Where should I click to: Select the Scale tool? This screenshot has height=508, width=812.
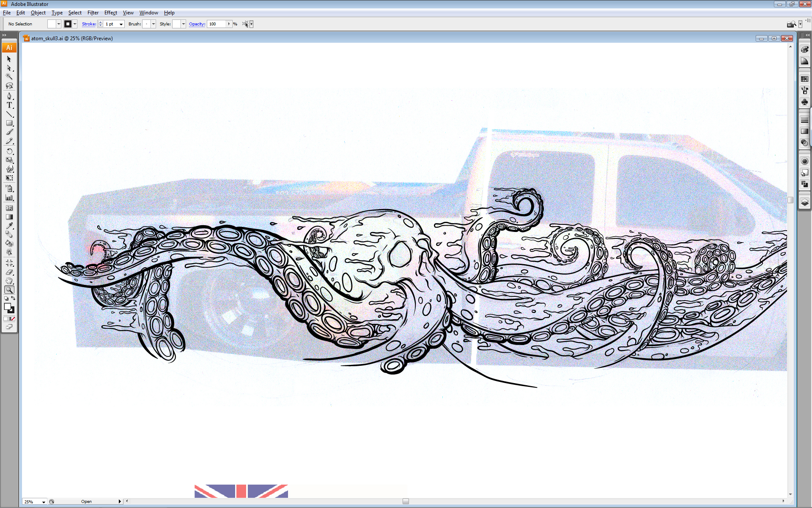(x=9, y=160)
